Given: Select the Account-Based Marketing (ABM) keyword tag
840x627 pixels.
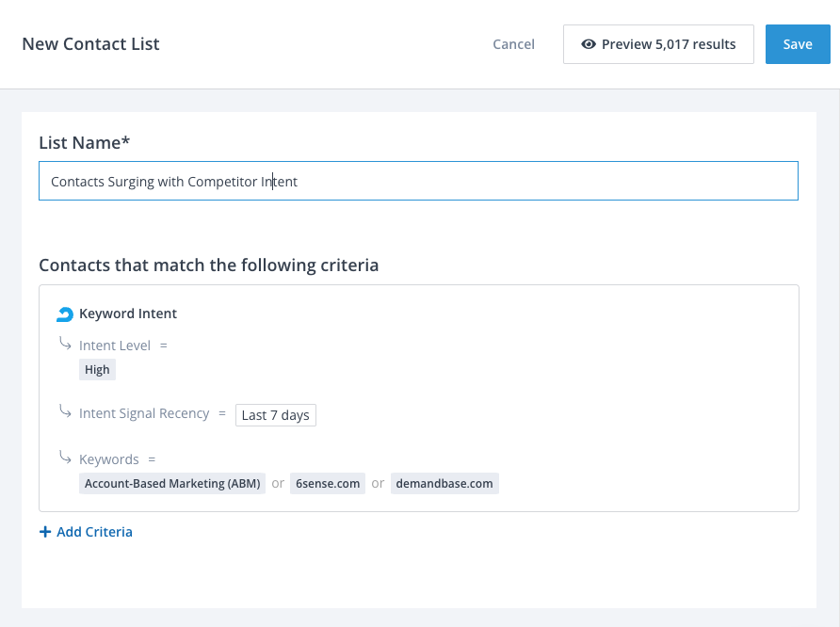Looking at the screenshot, I should tap(172, 484).
